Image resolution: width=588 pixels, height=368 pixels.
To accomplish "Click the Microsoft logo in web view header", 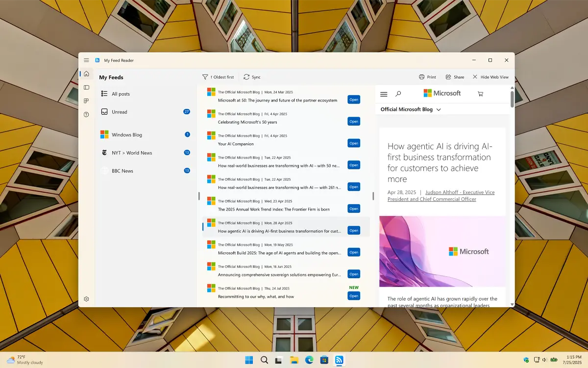I will tap(442, 93).
